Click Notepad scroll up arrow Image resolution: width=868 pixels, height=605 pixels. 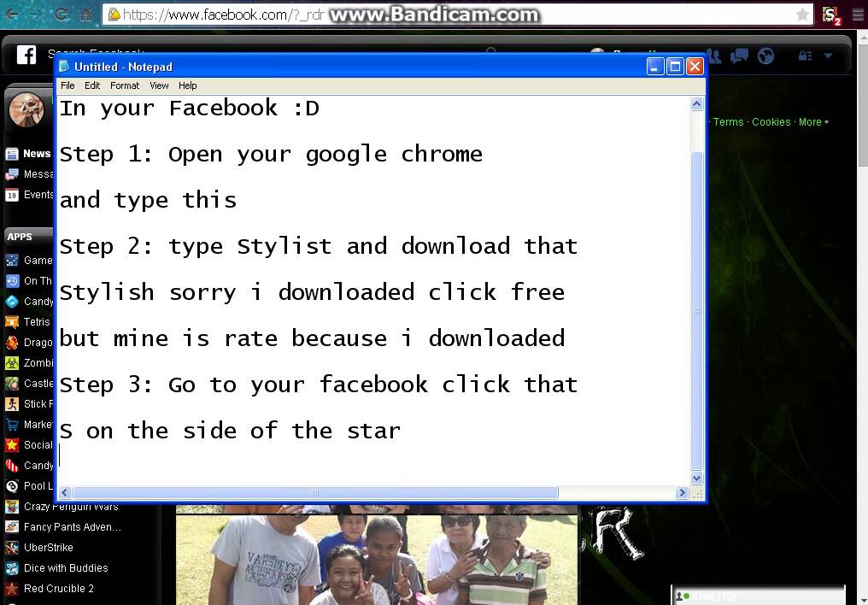[697, 103]
